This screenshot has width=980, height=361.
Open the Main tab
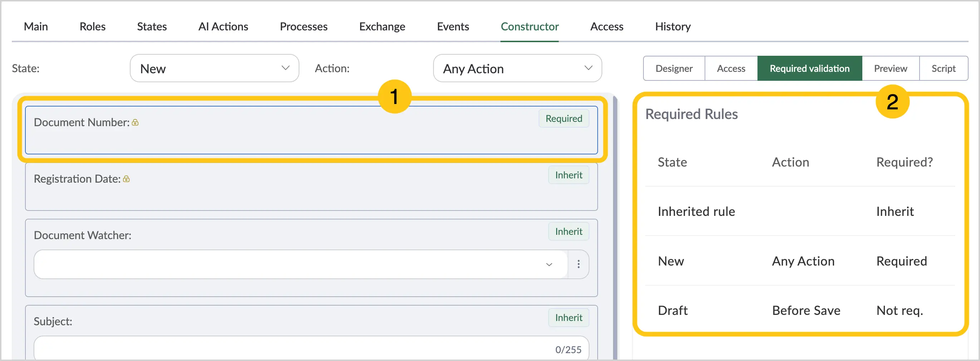pyautogui.click(x=36, y=26)
